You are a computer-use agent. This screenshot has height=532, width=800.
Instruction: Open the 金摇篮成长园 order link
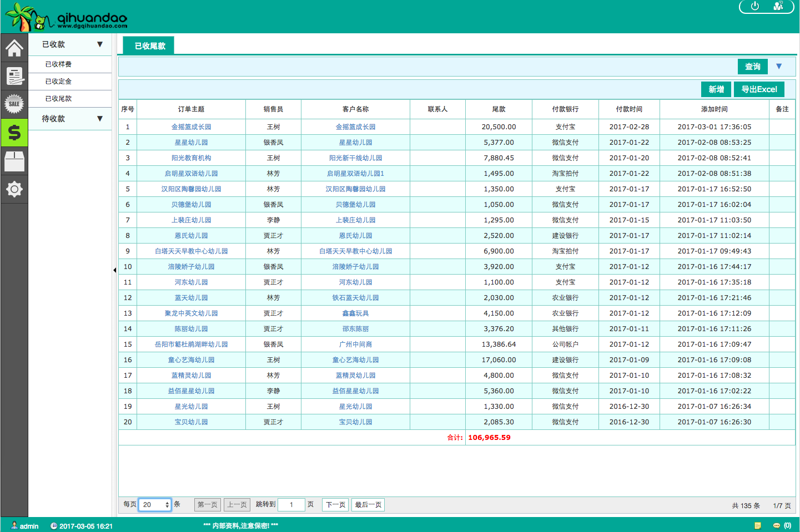[191, 127]
